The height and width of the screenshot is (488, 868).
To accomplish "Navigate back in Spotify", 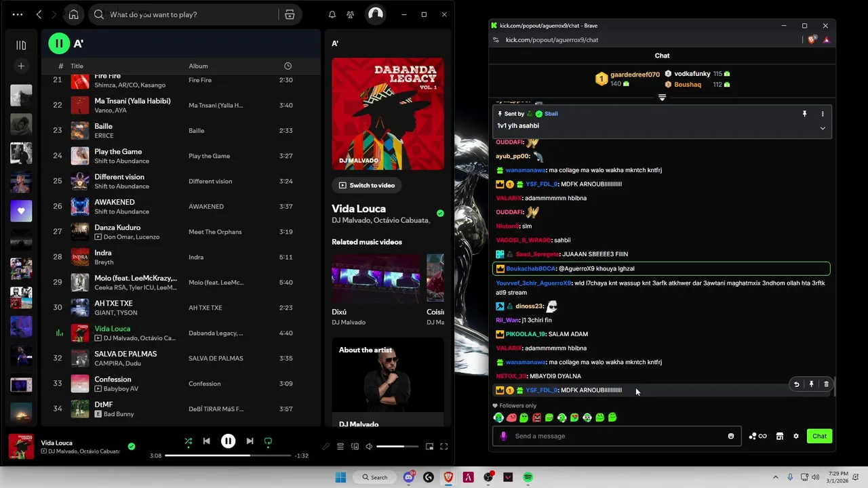I will pyautogui.click(x=39, y=14).
